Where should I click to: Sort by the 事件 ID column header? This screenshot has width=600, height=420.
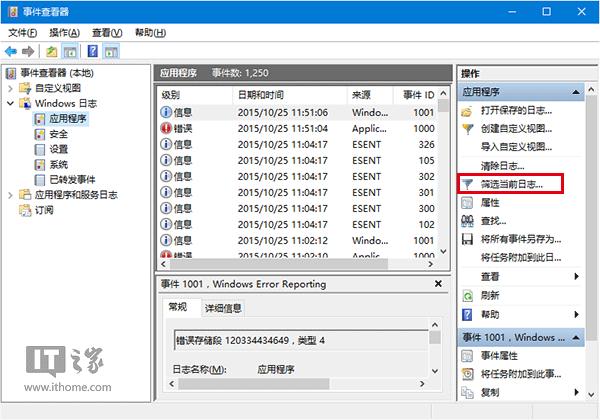pos(416,95)
